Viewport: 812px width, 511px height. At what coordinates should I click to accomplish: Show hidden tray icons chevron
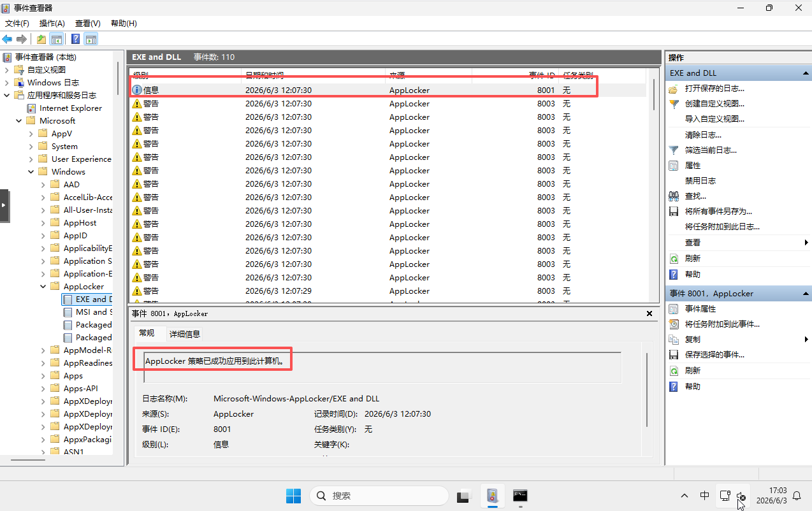(x=685, y=496)
